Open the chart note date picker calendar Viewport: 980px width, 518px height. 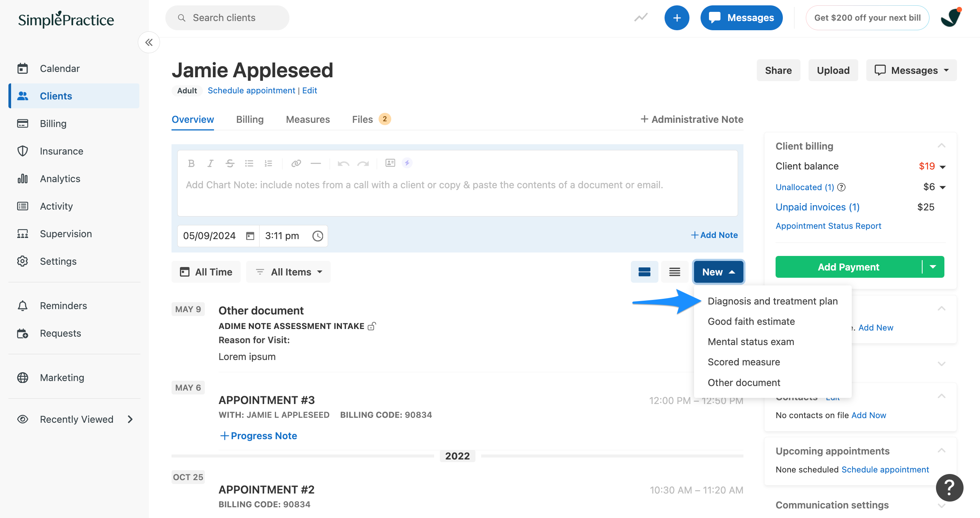point(250,236)
